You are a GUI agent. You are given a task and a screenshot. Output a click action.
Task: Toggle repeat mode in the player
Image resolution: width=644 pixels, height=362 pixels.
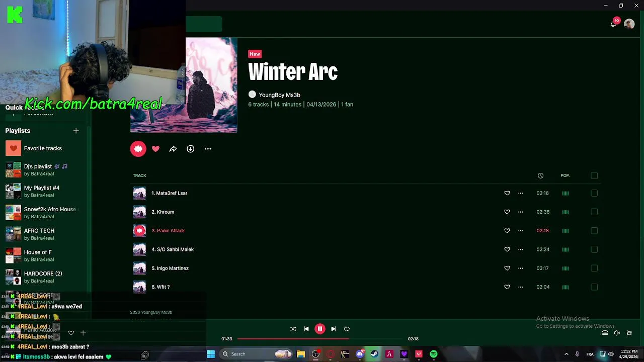pyautogui.click(x=347, y=329)
